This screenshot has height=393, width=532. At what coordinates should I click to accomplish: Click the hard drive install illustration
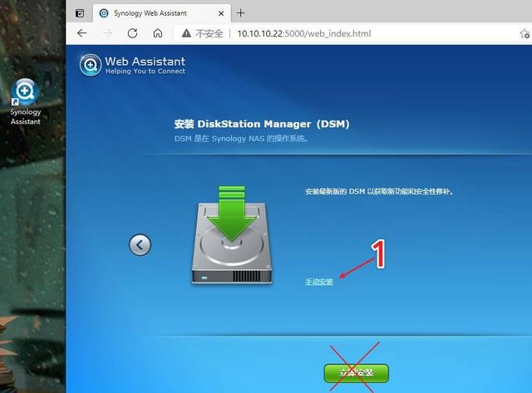click(232, 234)
